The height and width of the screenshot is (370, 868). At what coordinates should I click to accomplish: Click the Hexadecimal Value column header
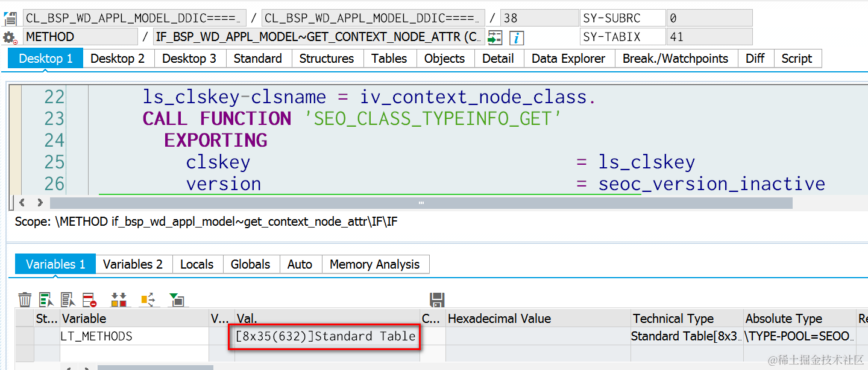(x=538, y=318)
